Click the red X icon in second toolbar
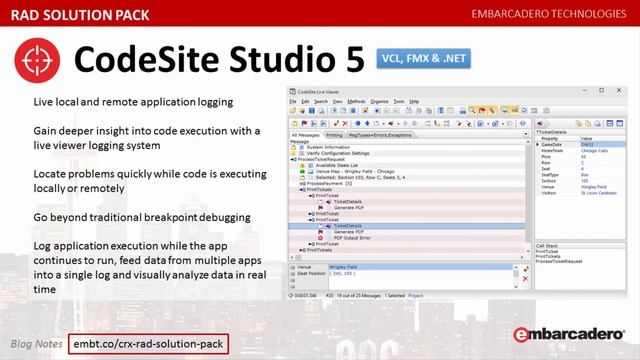 345,123
